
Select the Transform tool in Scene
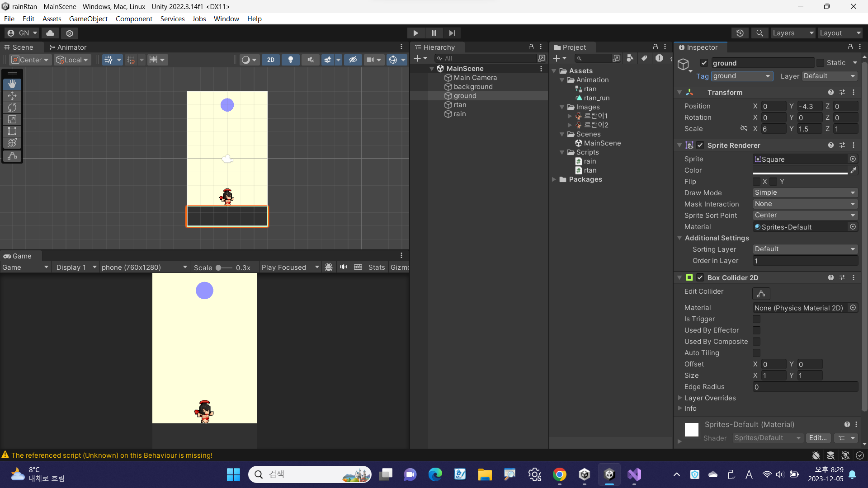click(12, 143)
